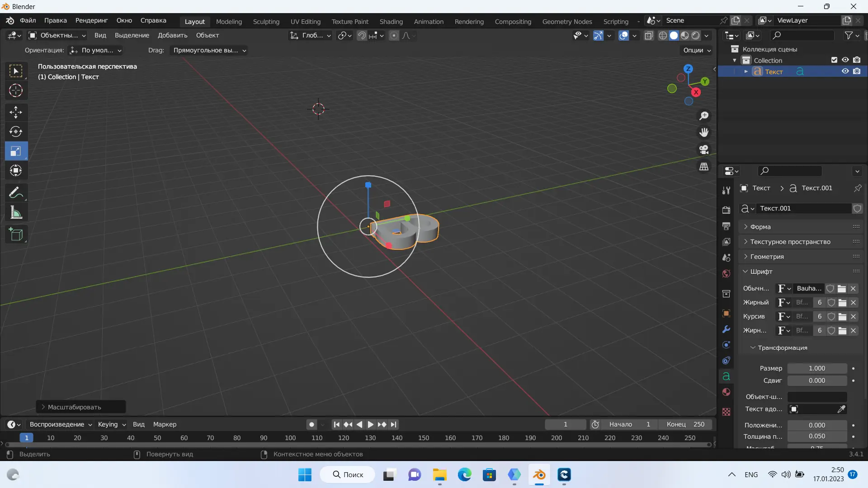Open the Texture properties tab

coord(726,412)
